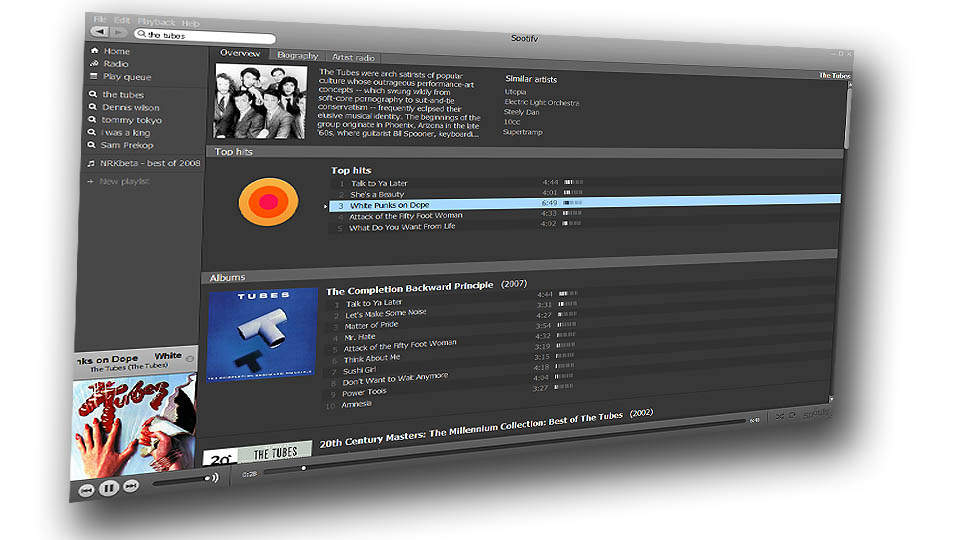Open album 'The Completion Backward Principle' title
This screenshot has width=960, height=540.
pos(410,288)
